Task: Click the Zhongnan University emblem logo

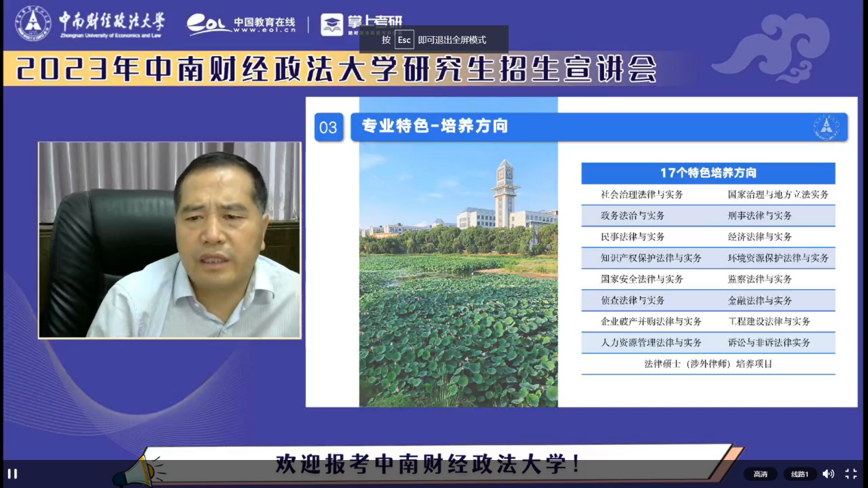Action: click(33, 23)
